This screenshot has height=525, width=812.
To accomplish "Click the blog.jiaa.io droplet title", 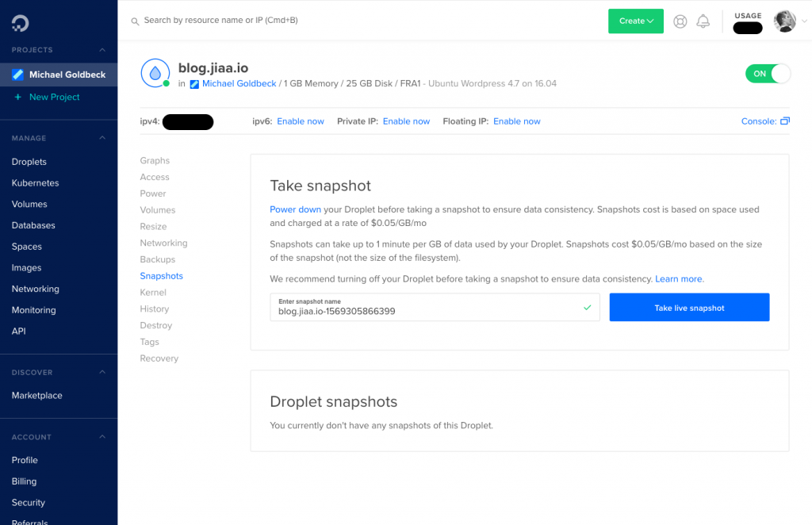I will coord(213,68).
